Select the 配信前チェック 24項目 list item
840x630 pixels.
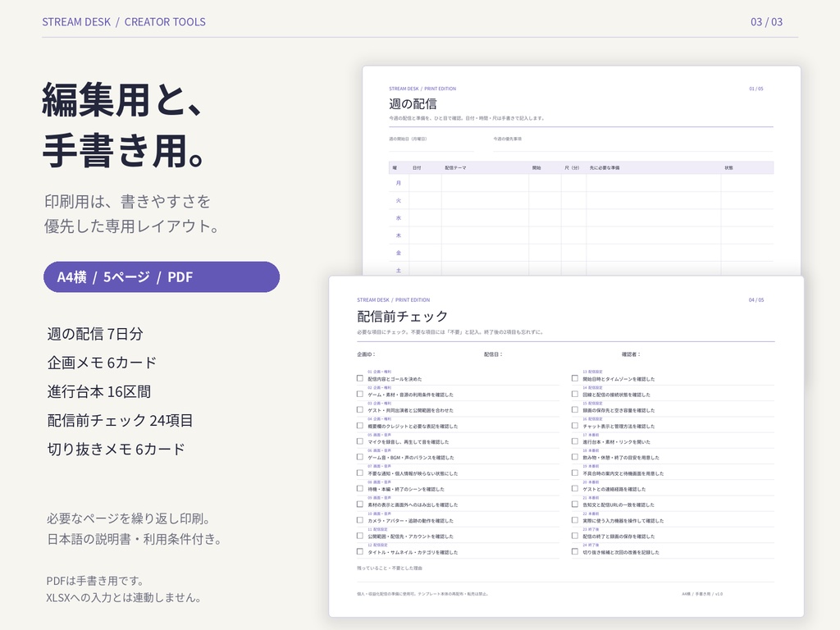point(120,421)
